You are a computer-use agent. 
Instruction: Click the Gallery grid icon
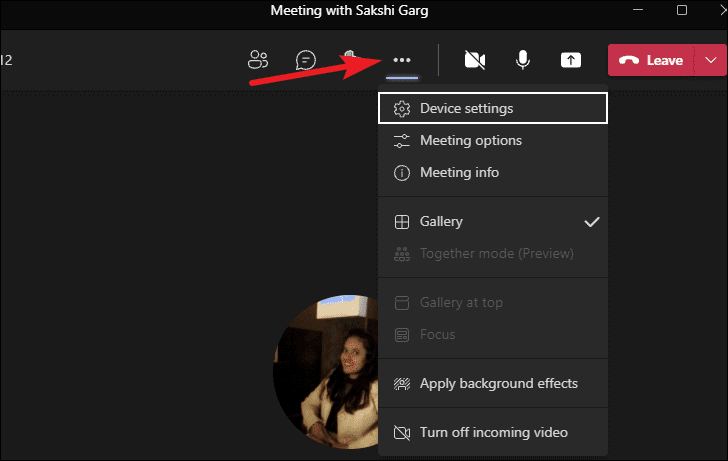coord(402,222)
